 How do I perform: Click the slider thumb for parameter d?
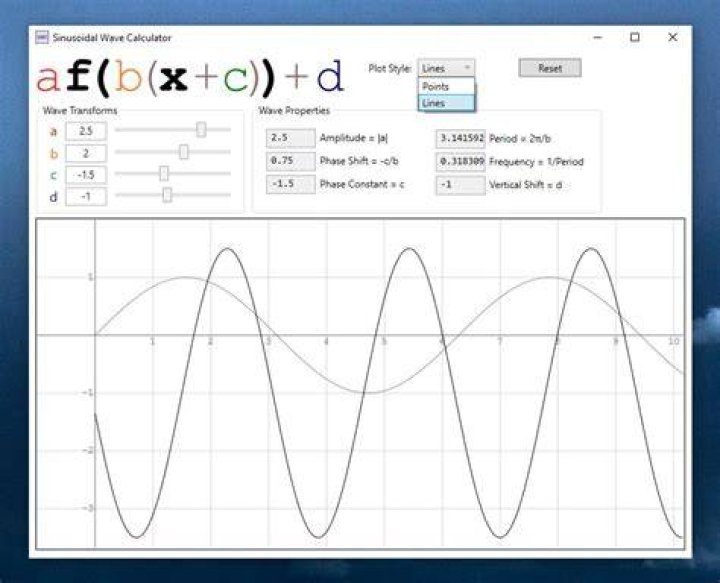(167, 195)
